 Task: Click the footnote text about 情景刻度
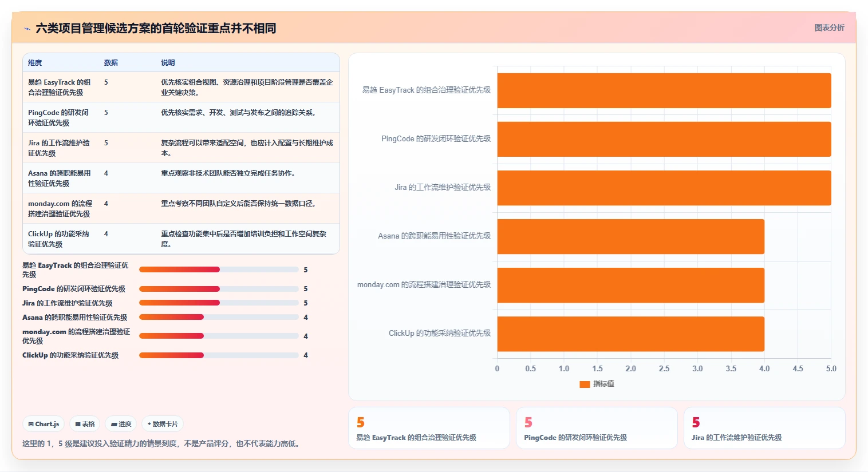click(x=162, y=443)
